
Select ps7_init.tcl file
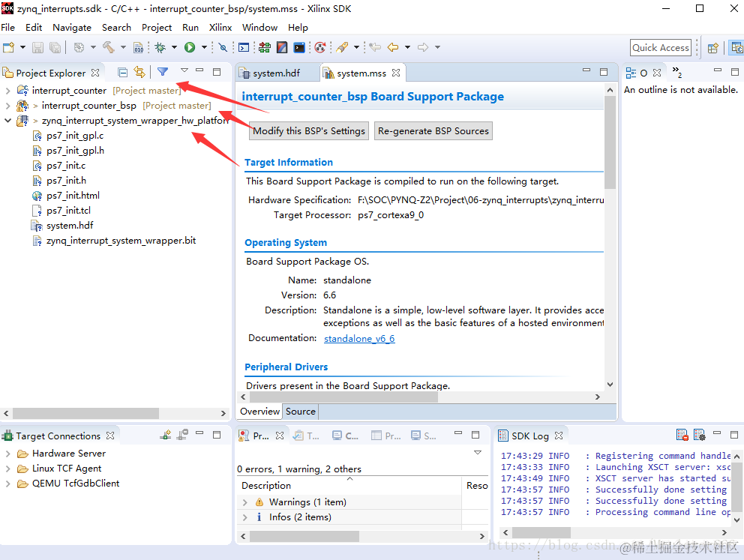68,211
